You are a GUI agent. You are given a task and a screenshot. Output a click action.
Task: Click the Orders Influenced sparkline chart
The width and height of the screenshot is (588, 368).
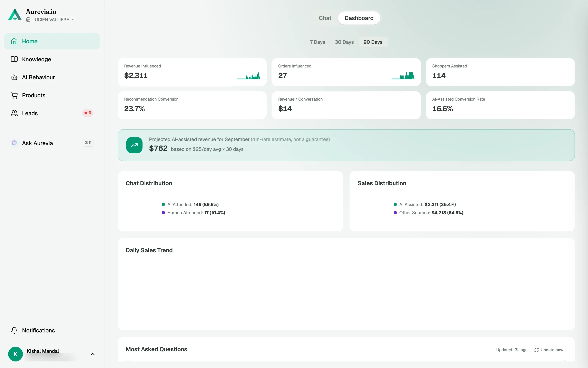click(403, 76)
